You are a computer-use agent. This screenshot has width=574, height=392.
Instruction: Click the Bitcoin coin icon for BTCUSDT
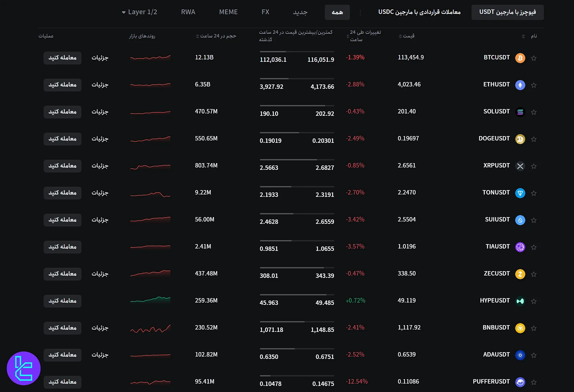(520, 58)
